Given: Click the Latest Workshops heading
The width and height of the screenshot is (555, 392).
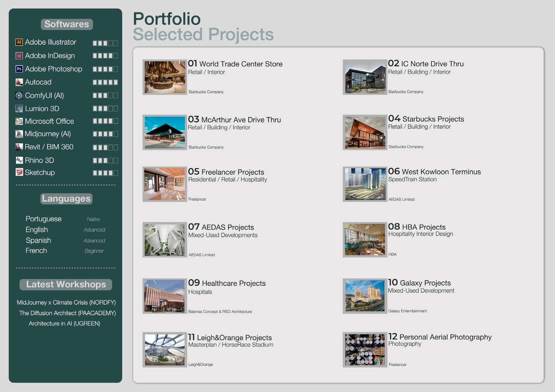Looking at the screenshot, I should (x=66, y=285).
